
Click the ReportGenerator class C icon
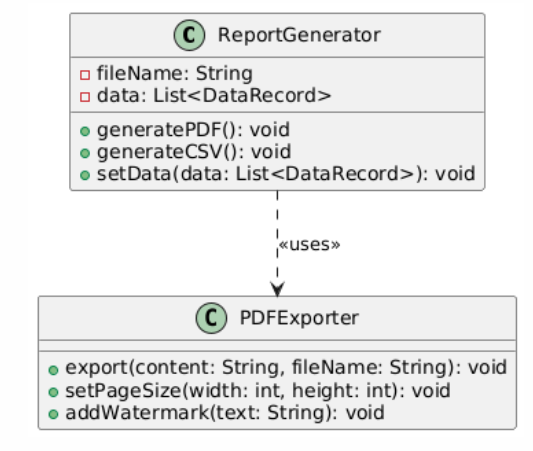point(189,35)
